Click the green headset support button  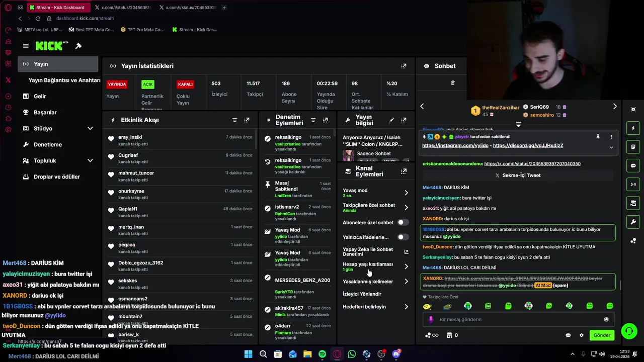click(629, 331)
